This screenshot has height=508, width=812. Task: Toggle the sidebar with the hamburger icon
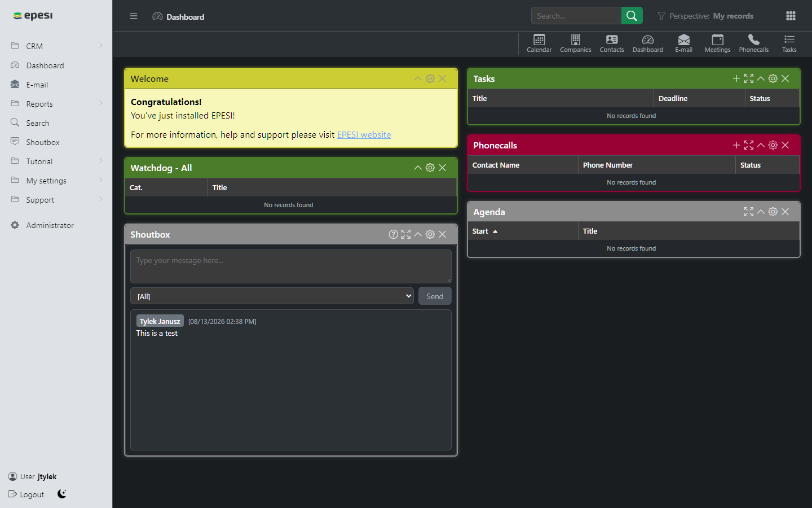click(134, 16)
